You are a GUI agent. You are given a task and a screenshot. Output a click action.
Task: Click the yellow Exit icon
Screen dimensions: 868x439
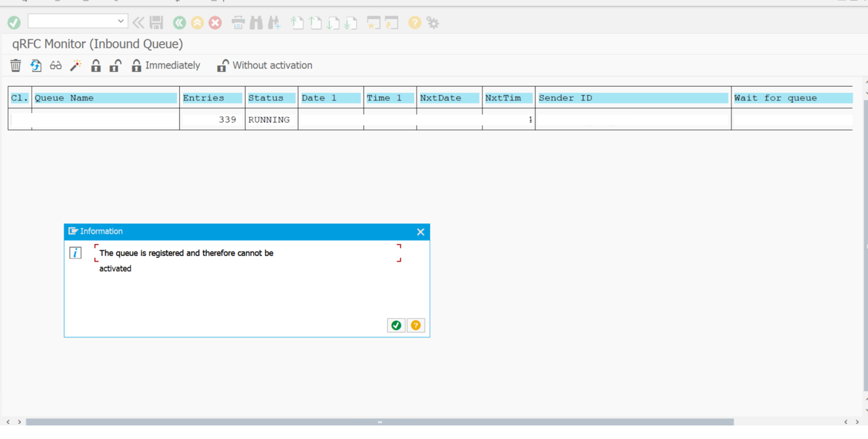pos(197,23)
